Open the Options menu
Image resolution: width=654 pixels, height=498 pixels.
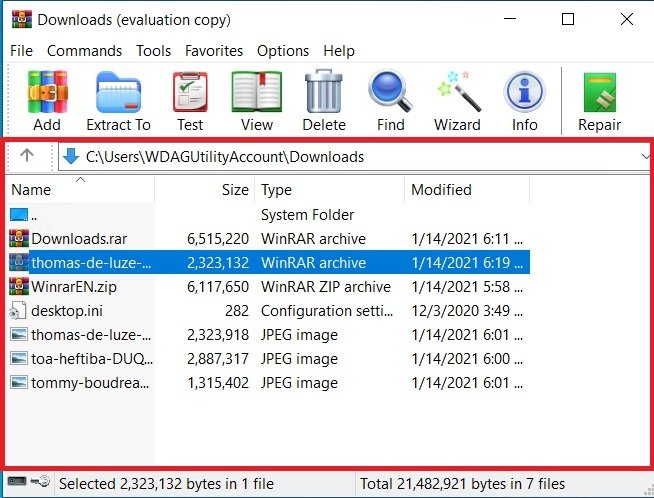point(283,51)
